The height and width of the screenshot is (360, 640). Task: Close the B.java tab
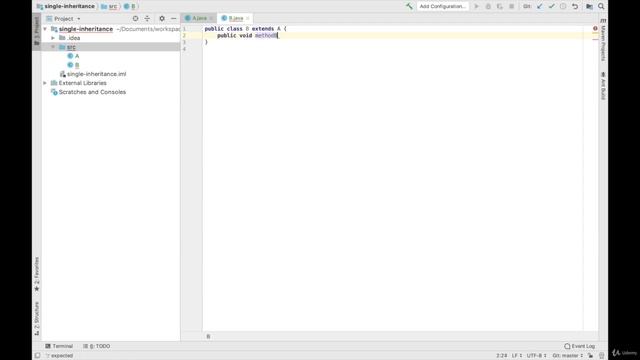(248, 18)
